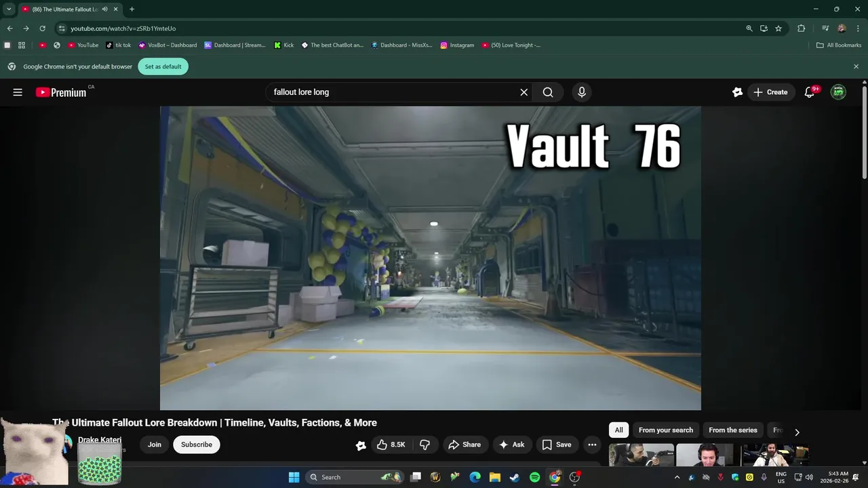This screenshot has width=868, height=488.
Task: Click the ENG US language indicator
Action: [x=781, y=477]
